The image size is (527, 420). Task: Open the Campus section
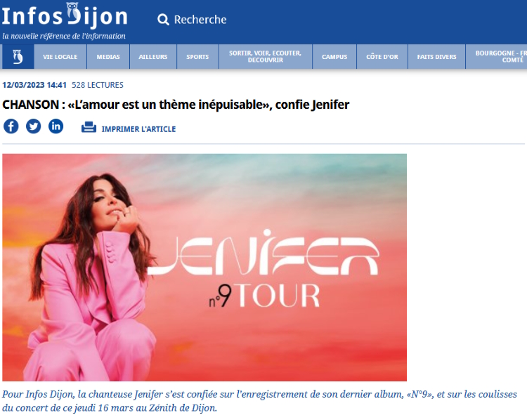(334, 56)
